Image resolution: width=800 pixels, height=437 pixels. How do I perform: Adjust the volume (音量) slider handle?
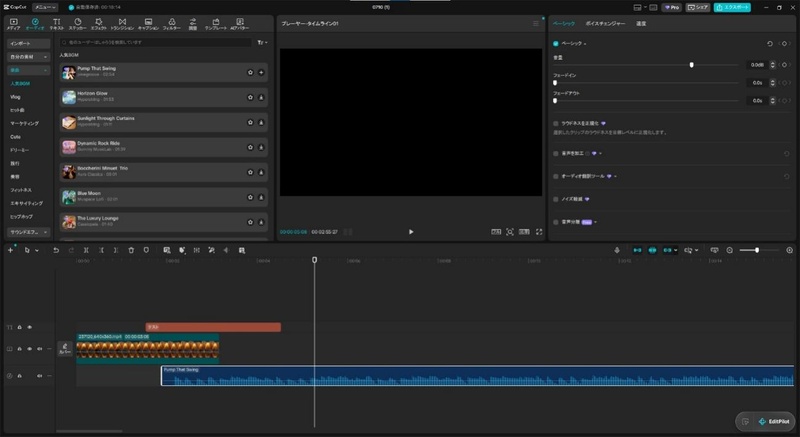[691, 65]
